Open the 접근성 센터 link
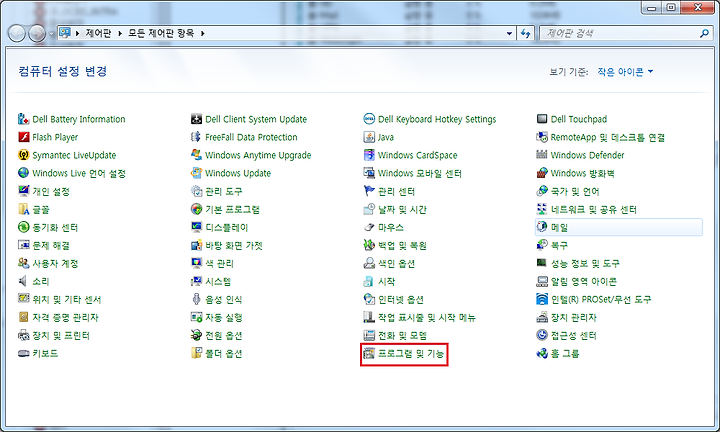This screenshot has height=432, width=720. pos(574,336)
